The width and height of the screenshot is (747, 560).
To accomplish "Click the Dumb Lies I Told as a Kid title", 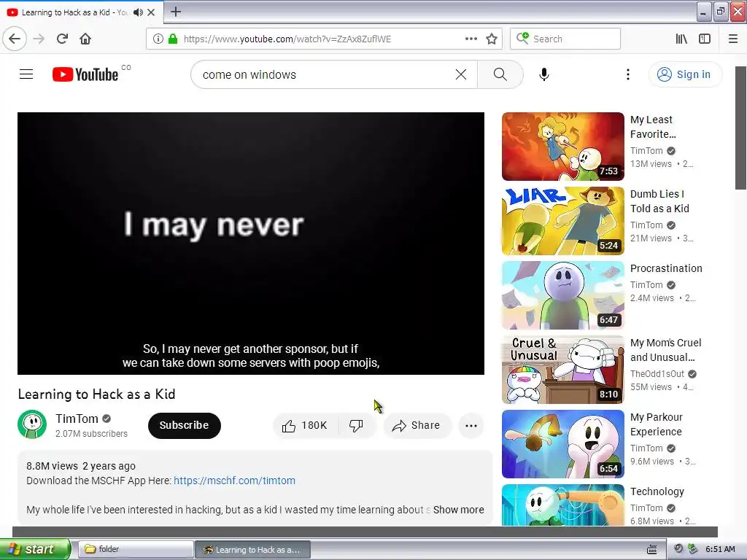I will tap(659, 201).
